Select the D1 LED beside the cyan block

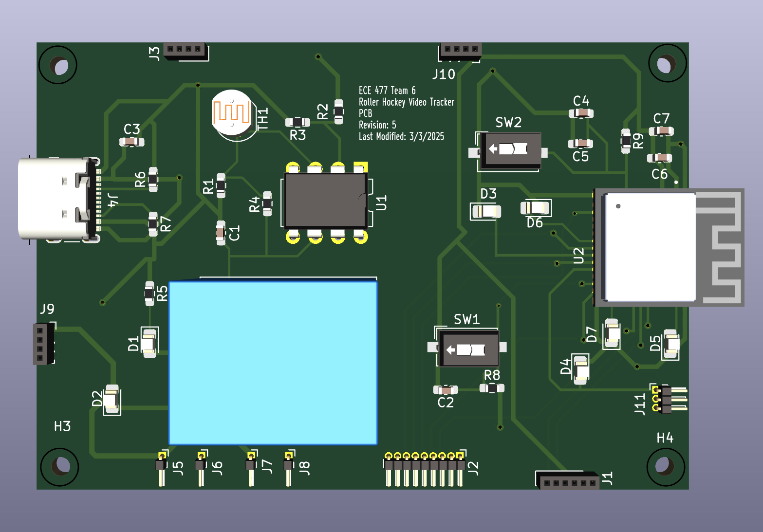tap(149, 343)
